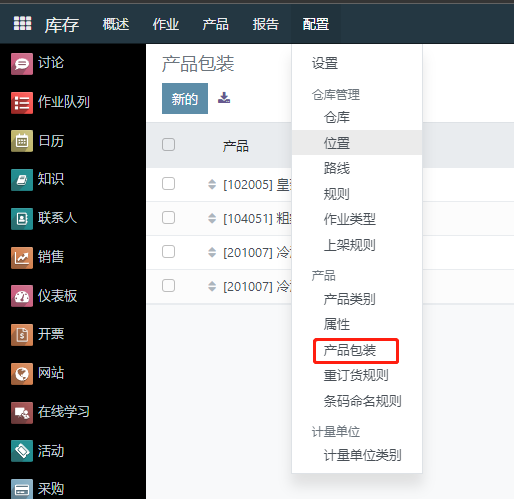Check the [104051] product row checkbox
The height and width of the screenshot is (499, 514).
(168, 218)
